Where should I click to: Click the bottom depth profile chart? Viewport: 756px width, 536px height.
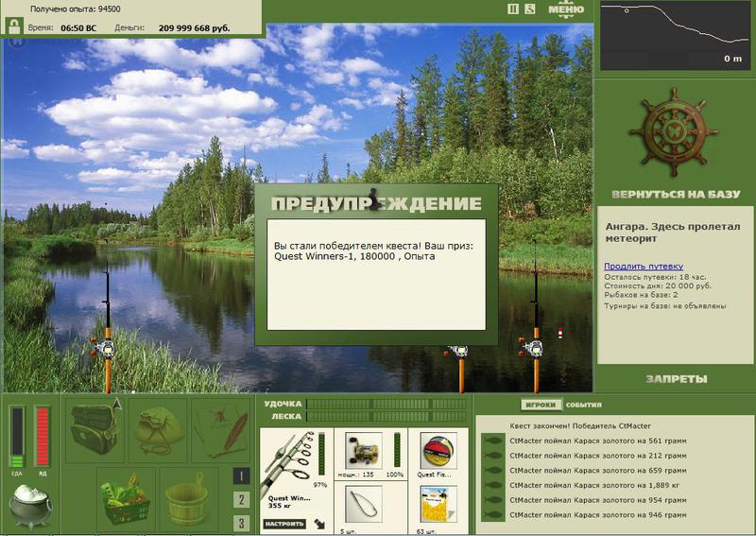point(676,35)
